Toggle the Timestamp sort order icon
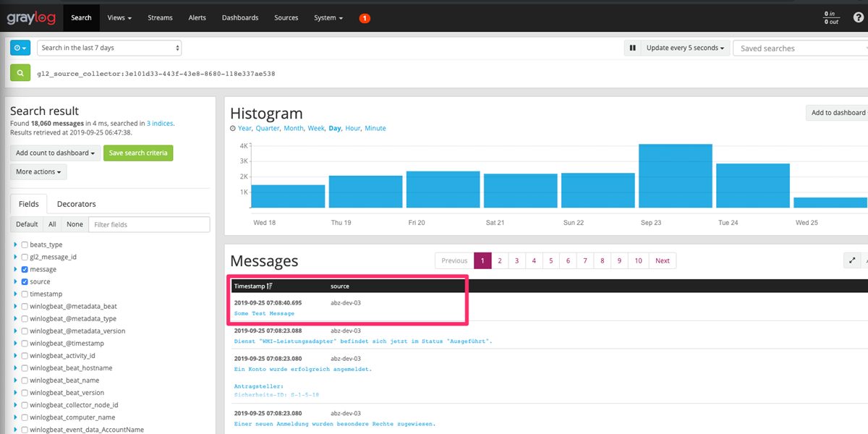 coord(270,286)
